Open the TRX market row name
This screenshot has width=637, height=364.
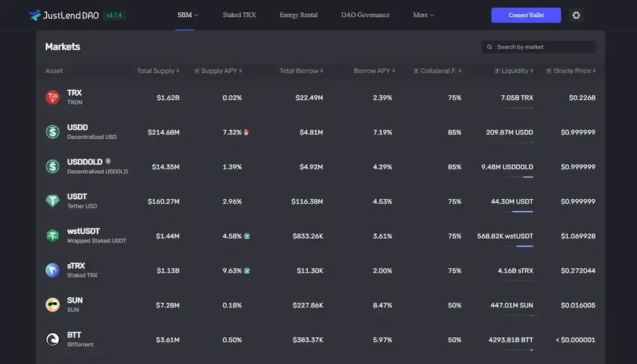pos(75,93)
